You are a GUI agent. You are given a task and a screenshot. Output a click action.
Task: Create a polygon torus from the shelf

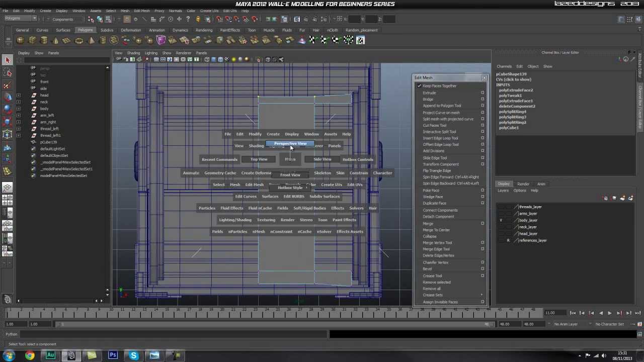pyautogui.click(x=79, y=40)
